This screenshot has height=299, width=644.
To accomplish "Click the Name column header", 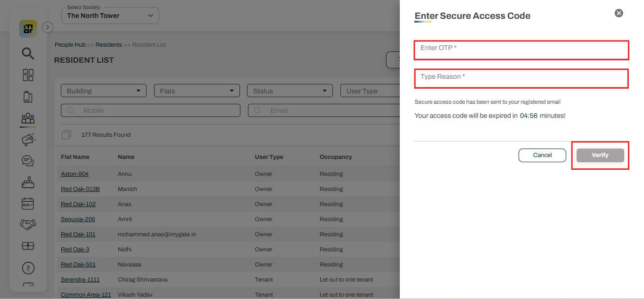I will [126, 157].
